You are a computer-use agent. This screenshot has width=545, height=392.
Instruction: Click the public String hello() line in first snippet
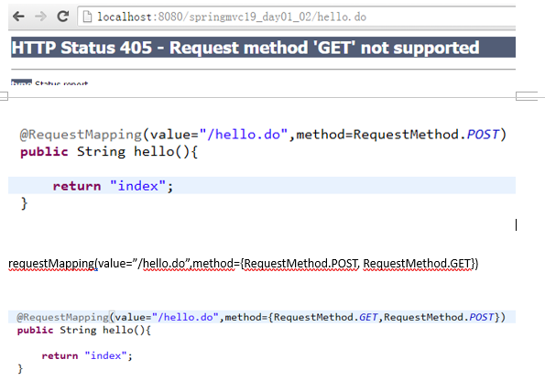[x=109, y=152]
